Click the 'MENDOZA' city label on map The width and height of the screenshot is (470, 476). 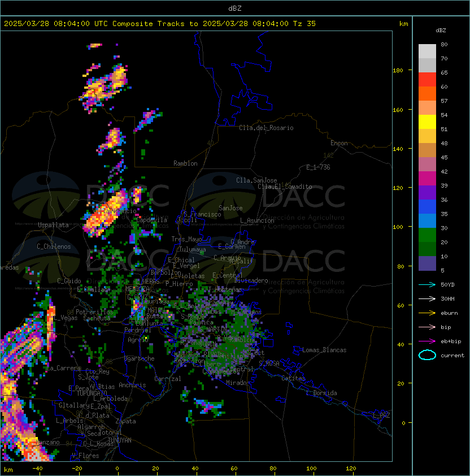(x=137, y=288)
